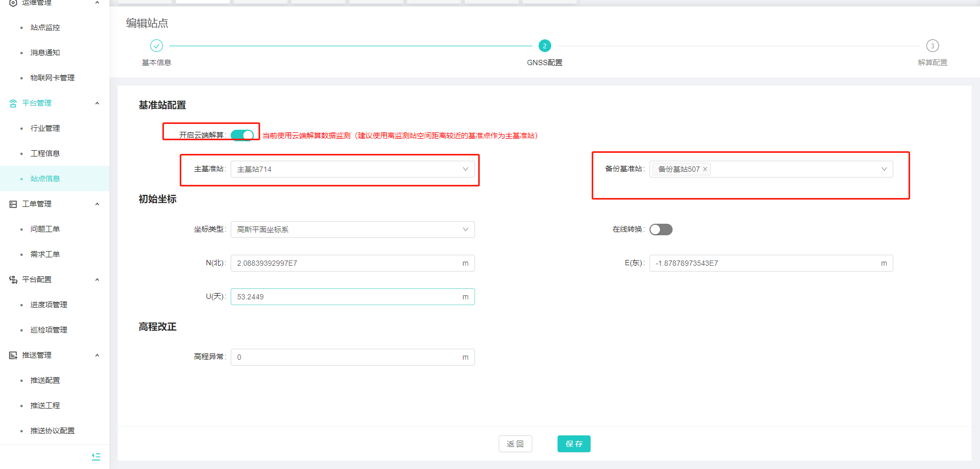The image size is (980, 469).
Task: Click step 2 GNSS配置 circle
Action: point(544,46)
